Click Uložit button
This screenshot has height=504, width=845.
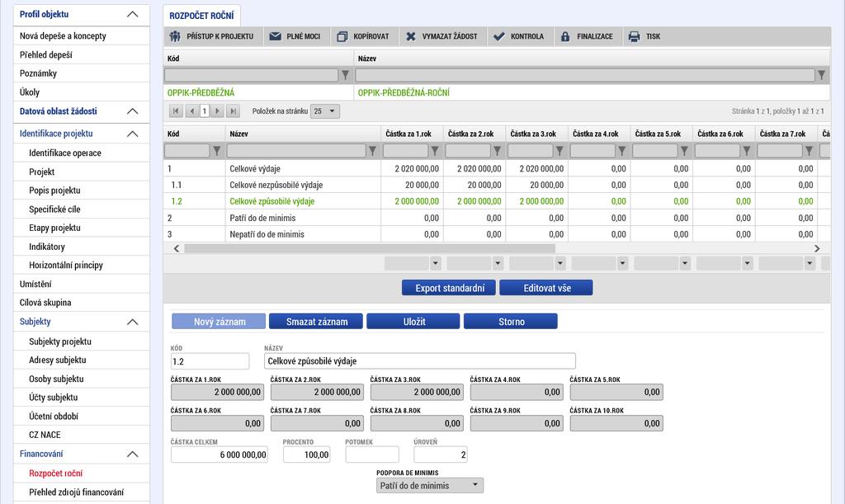tap(413, 322)
